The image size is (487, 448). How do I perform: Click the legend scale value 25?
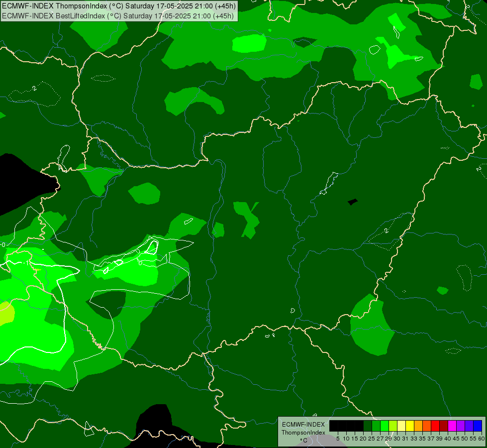coord(372,439)
